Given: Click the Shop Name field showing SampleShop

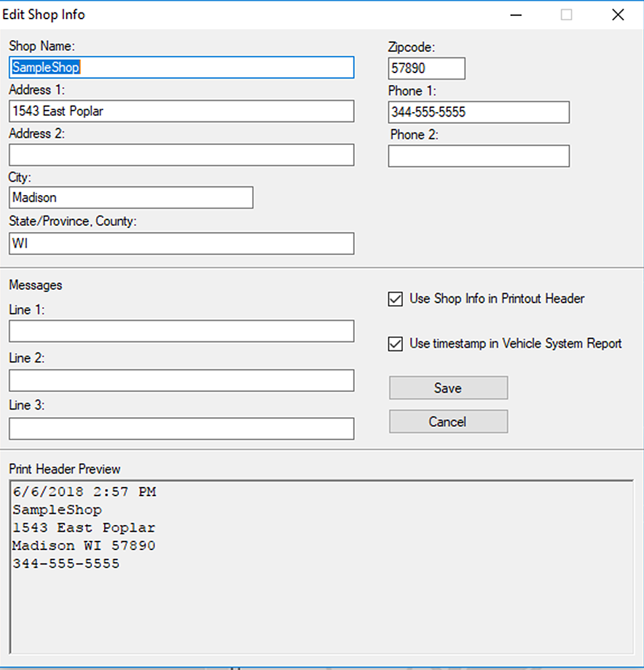Looking at the screenshot, I should 181,67.
